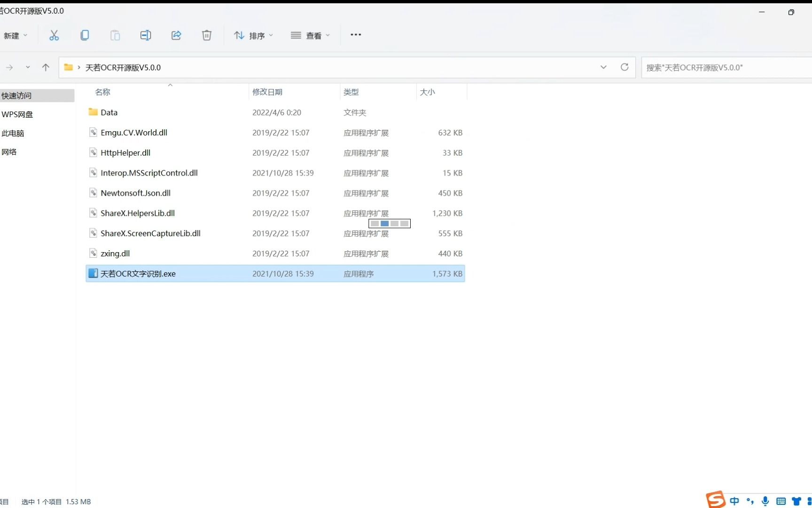Click the 2022/4/6 0:20 date cell
The width and height of the screenshot is (812, 508).
(x=277, y=112)
